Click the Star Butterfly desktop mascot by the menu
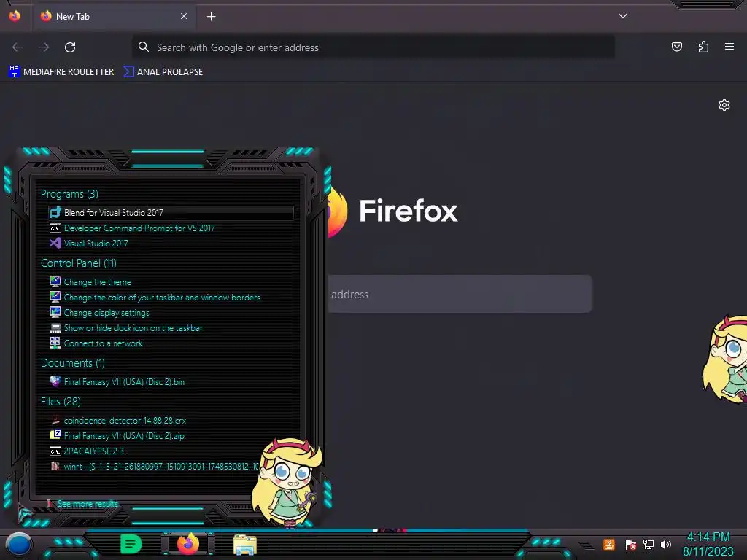 [287, 482]
